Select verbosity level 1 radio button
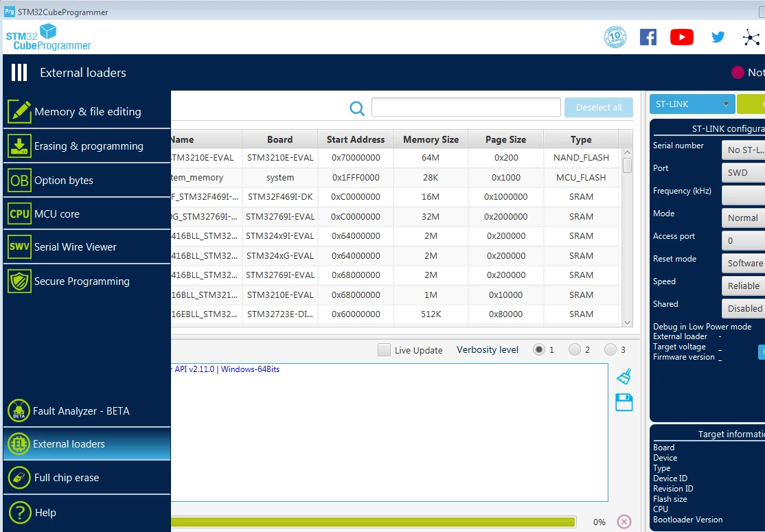This screenshot has height=532, width=765. (x=538, y=349)
